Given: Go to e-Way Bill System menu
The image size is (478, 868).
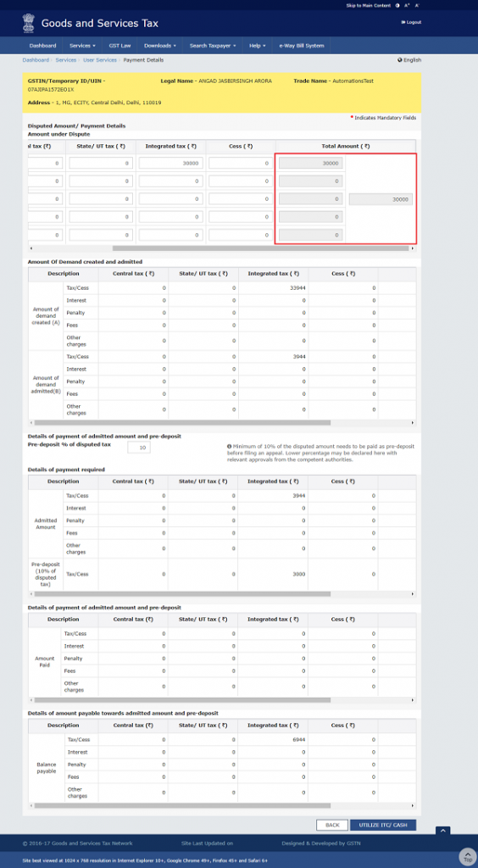Looking at the screenshot, I should pos(302,46).
